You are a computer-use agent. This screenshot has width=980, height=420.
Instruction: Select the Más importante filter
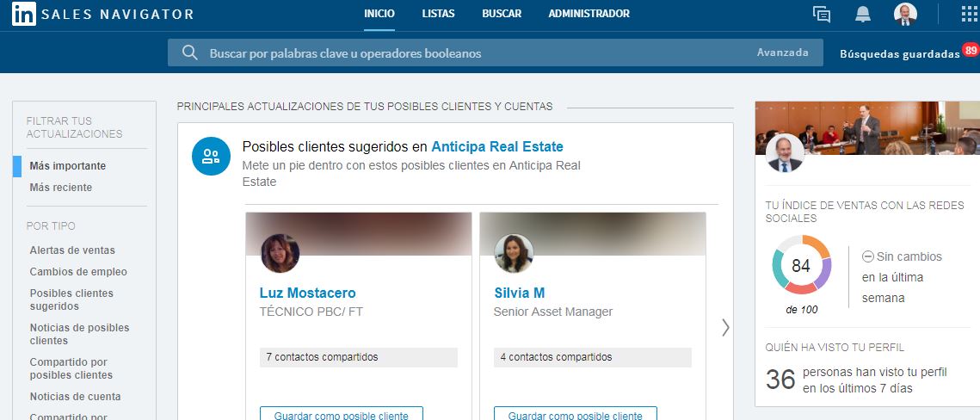pyautogui.click(x=67, y=166)
